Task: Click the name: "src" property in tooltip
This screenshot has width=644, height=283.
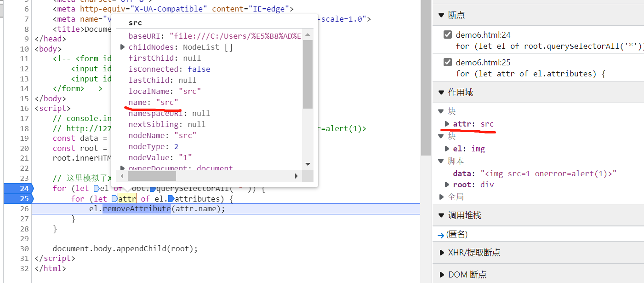Action: (154, 102)
